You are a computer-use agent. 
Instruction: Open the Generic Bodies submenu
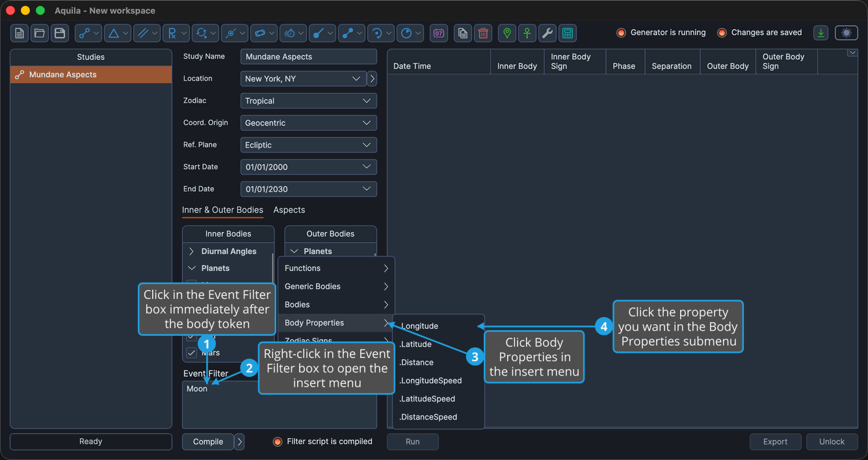point(336,287)
